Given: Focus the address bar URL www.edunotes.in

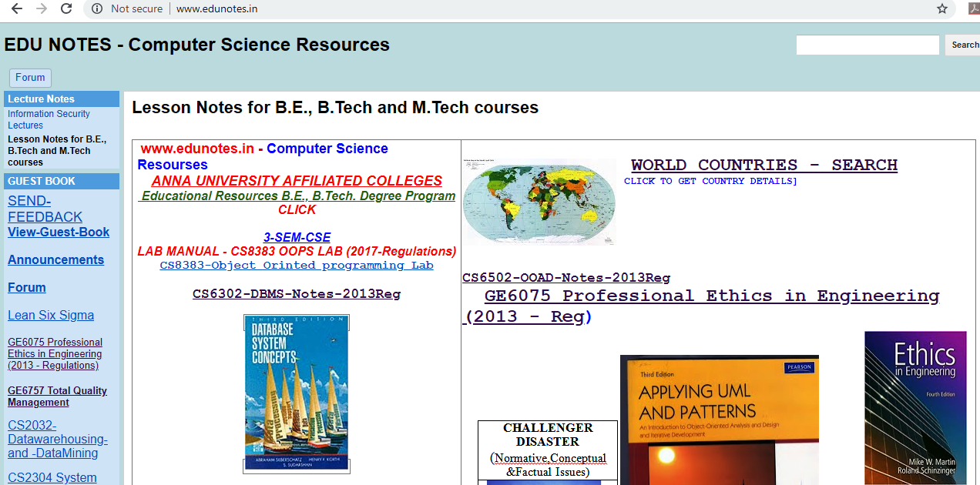Looking at the screenshot, I should pyautogui.click(x=216, y=8).
